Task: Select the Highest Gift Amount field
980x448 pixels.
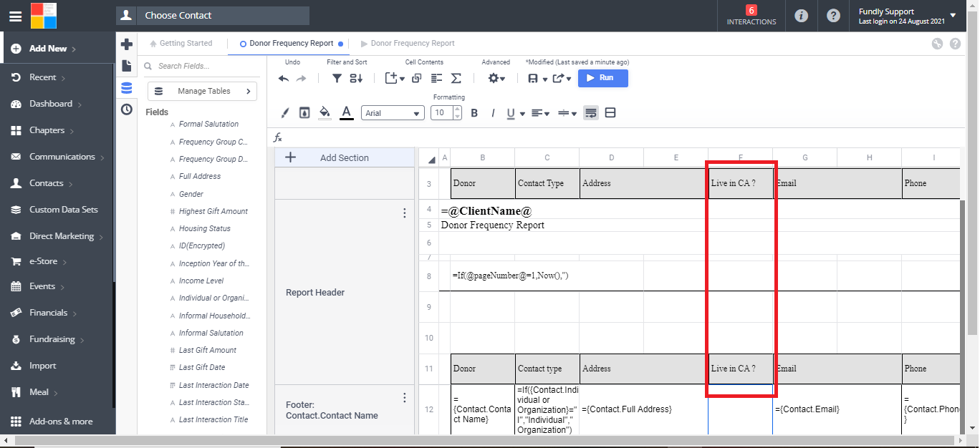Action: click(x=213, y=211)
